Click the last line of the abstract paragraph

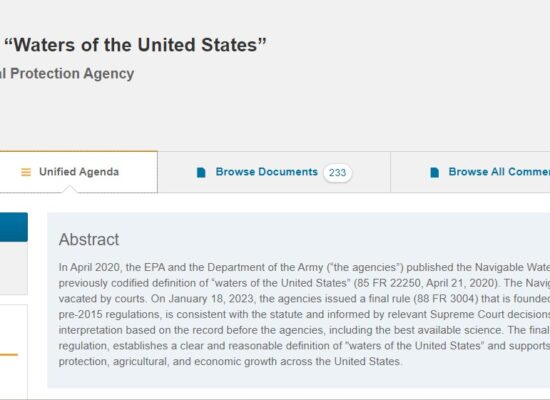click(x=230, y=361)
